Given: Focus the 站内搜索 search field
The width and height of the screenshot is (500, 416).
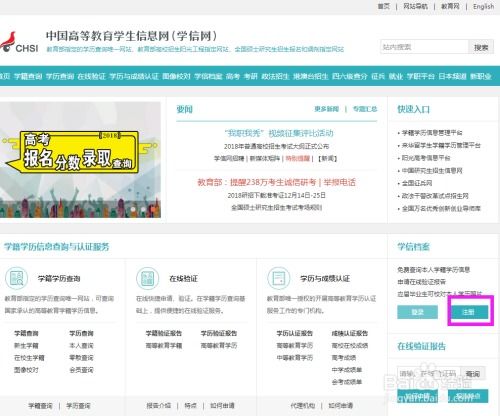Looking at the screenshot, I should 424,47.
